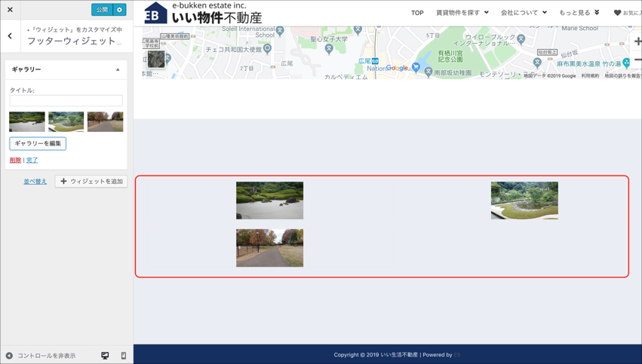Expand the もっと見る menu
This screenshot has height=364, width=642.
pos(579,13)
